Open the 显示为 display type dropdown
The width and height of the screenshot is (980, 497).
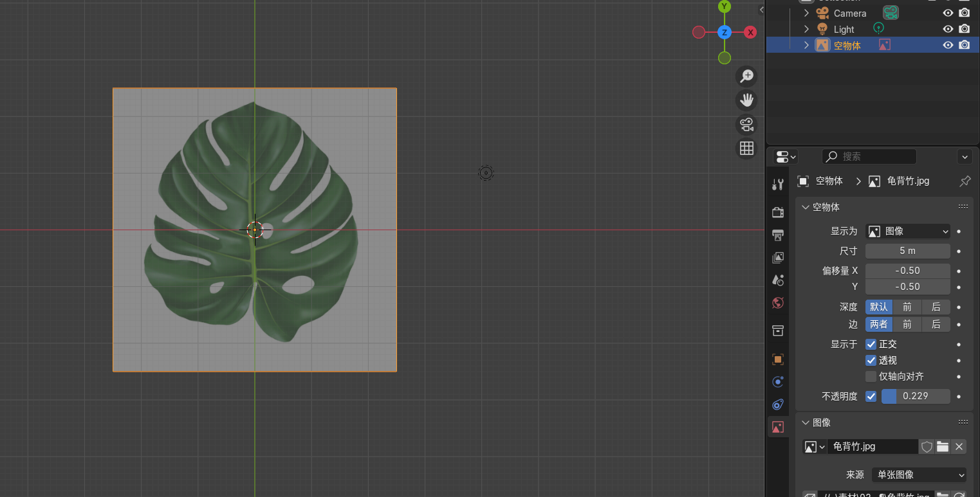(x=907, y=231)
